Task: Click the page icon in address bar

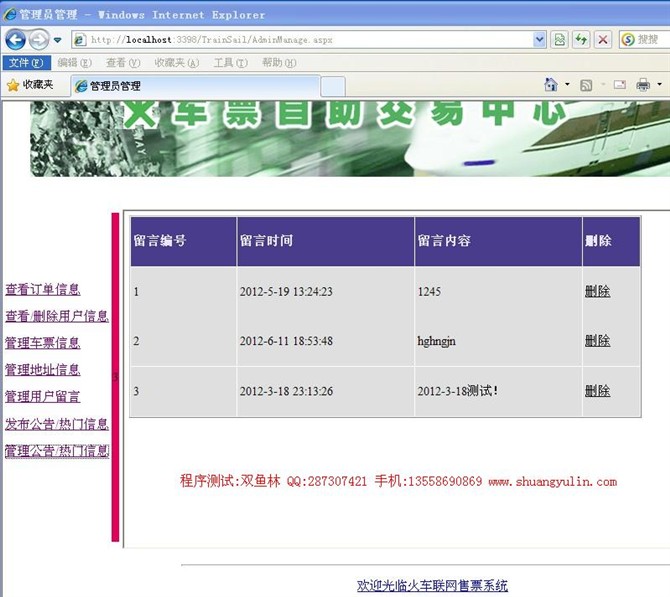Action: click(x=79, y=40)
